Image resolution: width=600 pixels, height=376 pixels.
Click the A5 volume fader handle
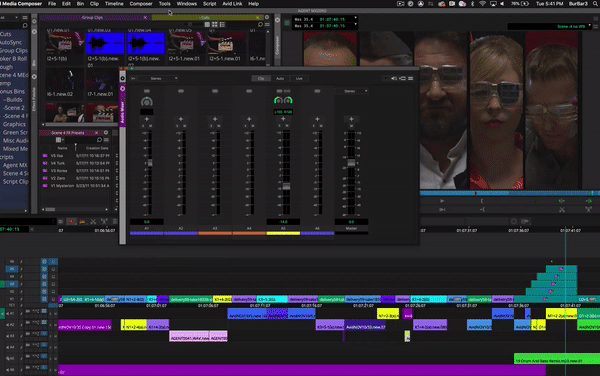286,187
